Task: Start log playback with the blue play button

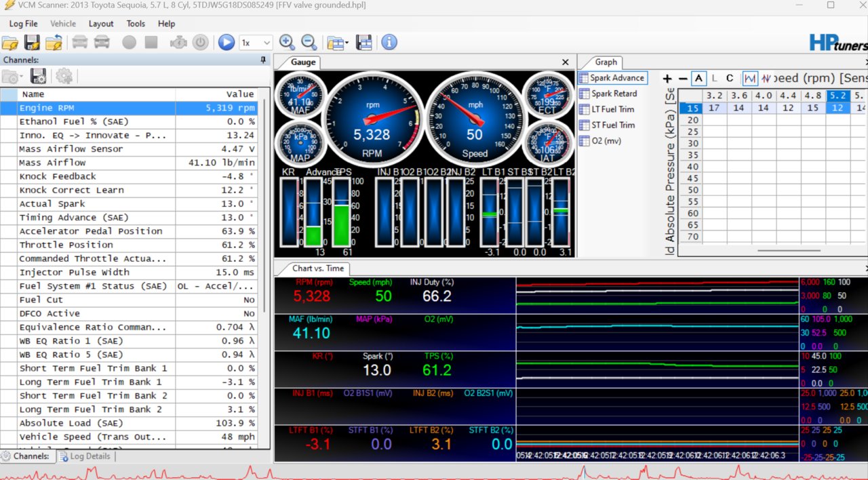Action: (226, 42)
